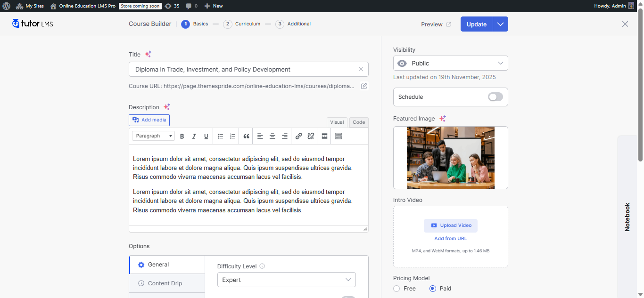The height and width of the screenshot is (298, 644).
Task: Clear the course title text
Action: (361, 69)
